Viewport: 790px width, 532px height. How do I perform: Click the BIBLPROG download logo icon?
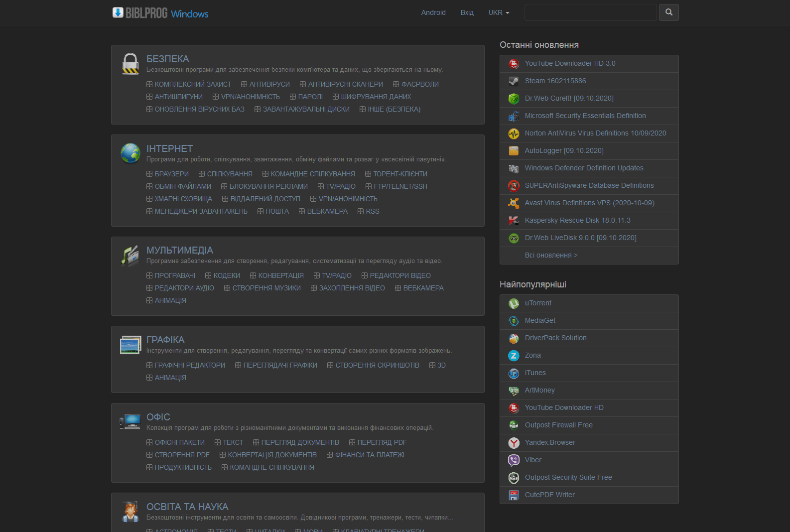[x=118, y=12]
